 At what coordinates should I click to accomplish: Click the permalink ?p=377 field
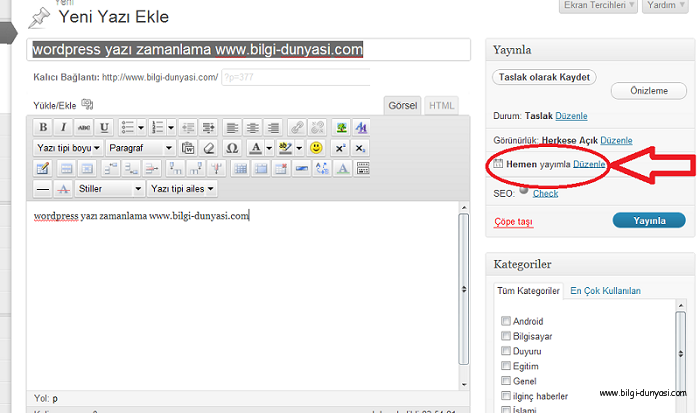coord(296,77)
